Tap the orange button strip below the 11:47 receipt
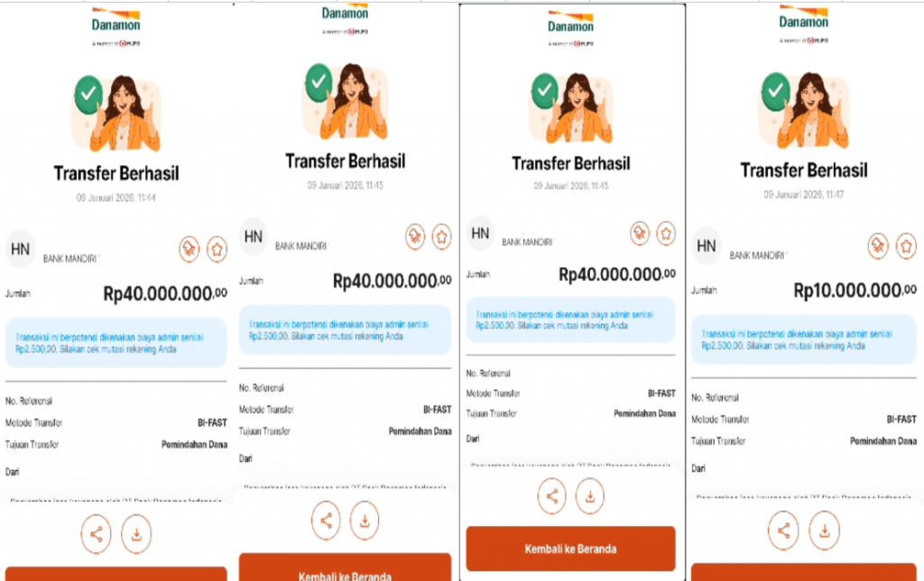The height and width of the screenshot is (581, 924). pyautogui.click(x=804, y=572)
